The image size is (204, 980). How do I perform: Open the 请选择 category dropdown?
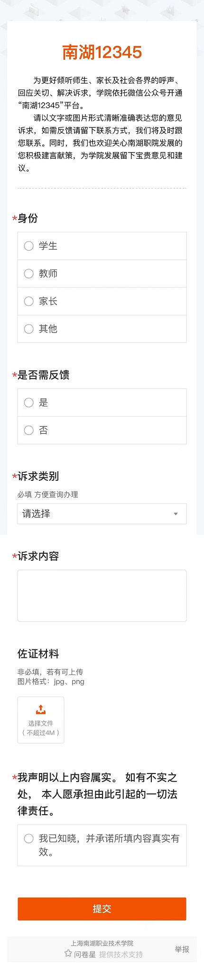tap(102, 513)
